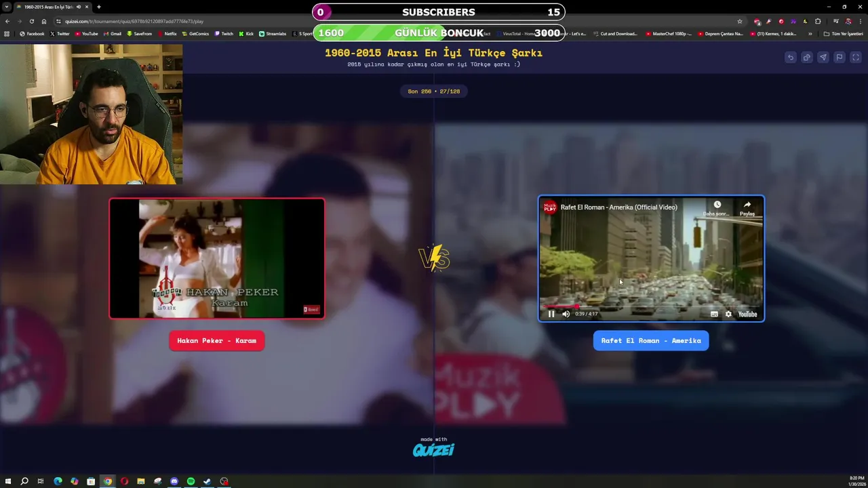Expand the hidden bookmarks chevron
This screenshot has height=488, width=868.
point(810,34)
